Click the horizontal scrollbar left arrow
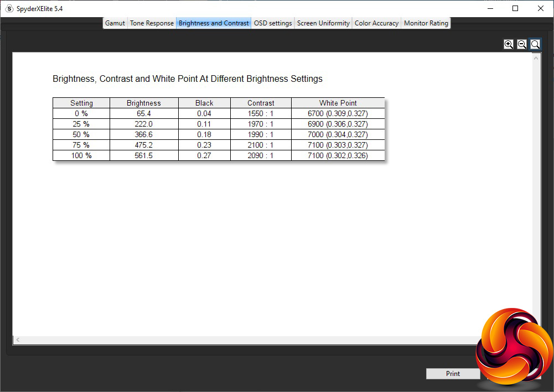554x392 pixels. tap(18, 340)
